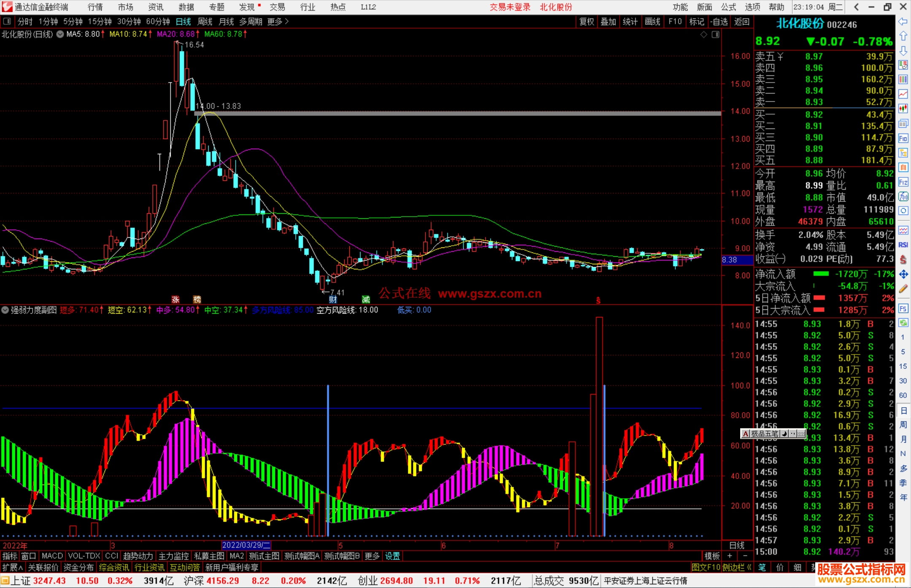
Task: Click the down arrow icon in right sidebar
Action: pos(903,51)
